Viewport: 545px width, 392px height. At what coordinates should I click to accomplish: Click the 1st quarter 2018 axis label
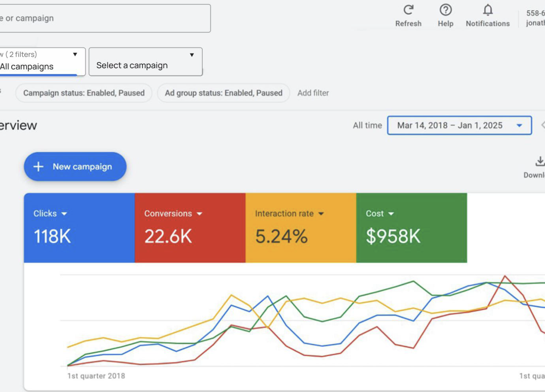(96, 376)
